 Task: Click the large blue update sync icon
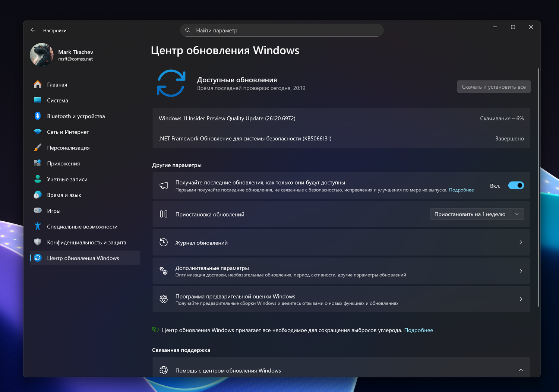click(171, 83)
